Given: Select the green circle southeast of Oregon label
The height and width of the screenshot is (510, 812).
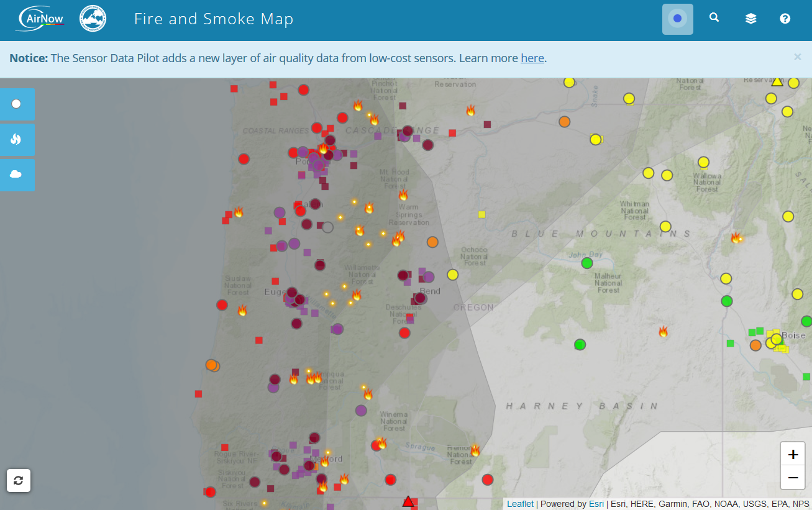Looking at the screenshot, I should [x=580, y=344].
